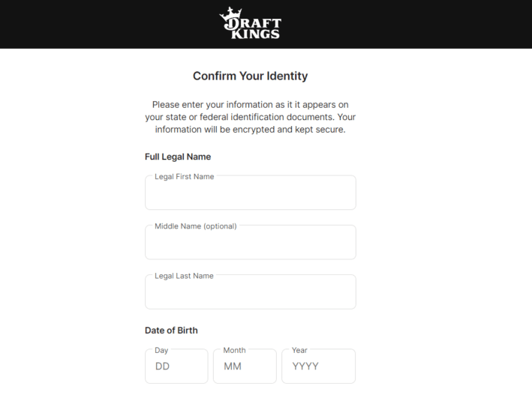Click the 'Day' floating label text
The width and height of the screenshot is (532, 398).
pyautogui.click(x=161, y=350)
